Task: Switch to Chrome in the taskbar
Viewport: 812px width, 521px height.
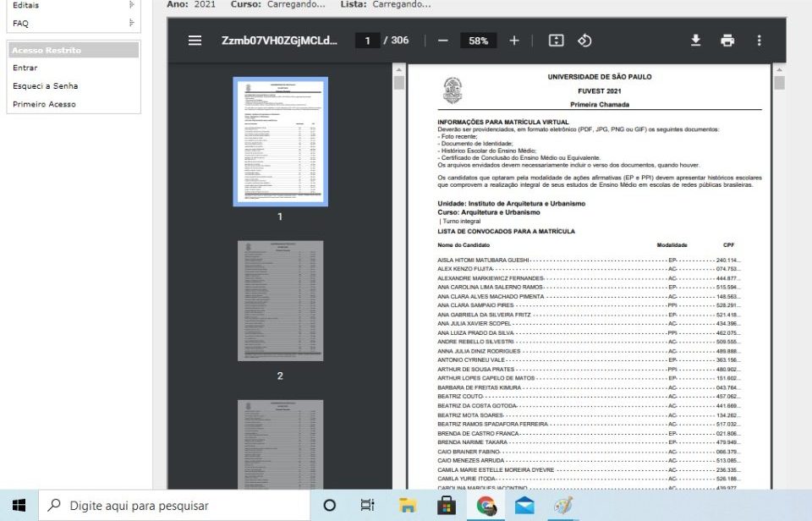Action: [x=486, y=505]
